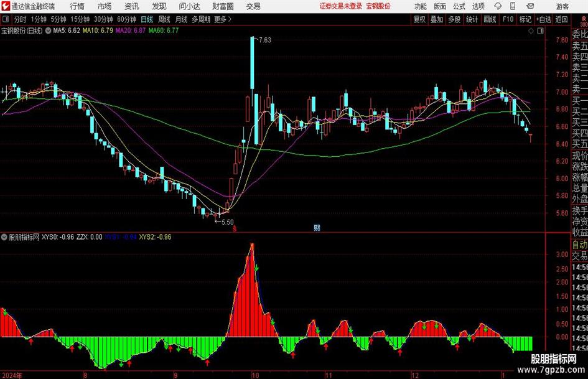Image resolution: width=588 pixels, height=379 pixels.
Task: Click the ZZX: 0.00 indicator value
Action: 89,237
